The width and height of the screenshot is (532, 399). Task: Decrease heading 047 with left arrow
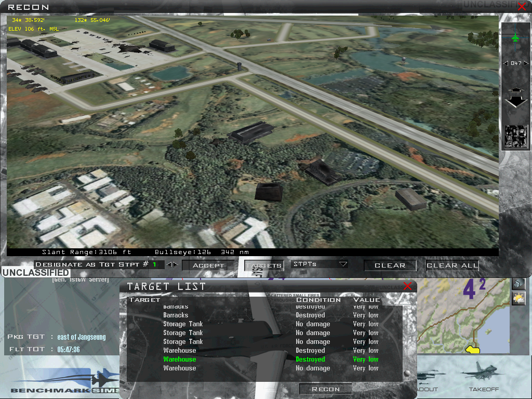pyautogui.click(x=506, y=63)
